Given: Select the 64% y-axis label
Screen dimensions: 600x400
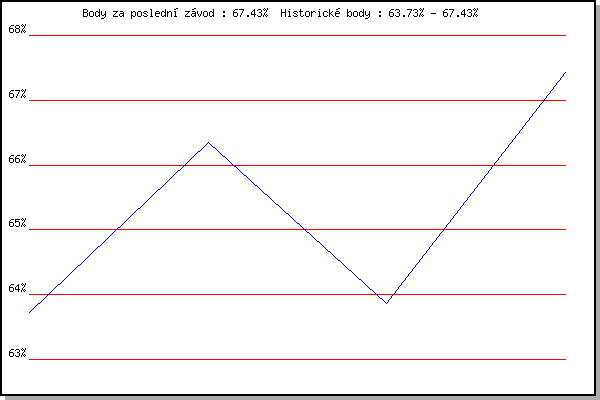Looking at the screenshot, I should tap(17, 289).
